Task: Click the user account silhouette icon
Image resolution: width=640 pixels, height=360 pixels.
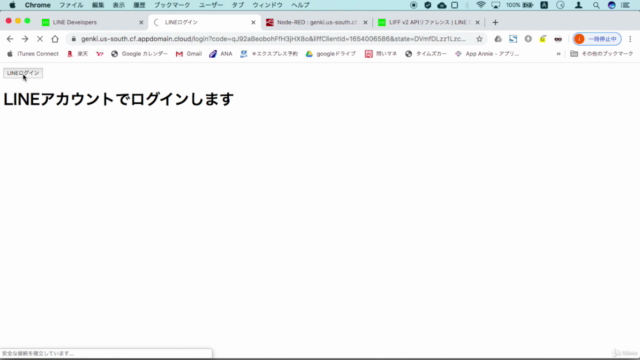Action: (578, 5)
